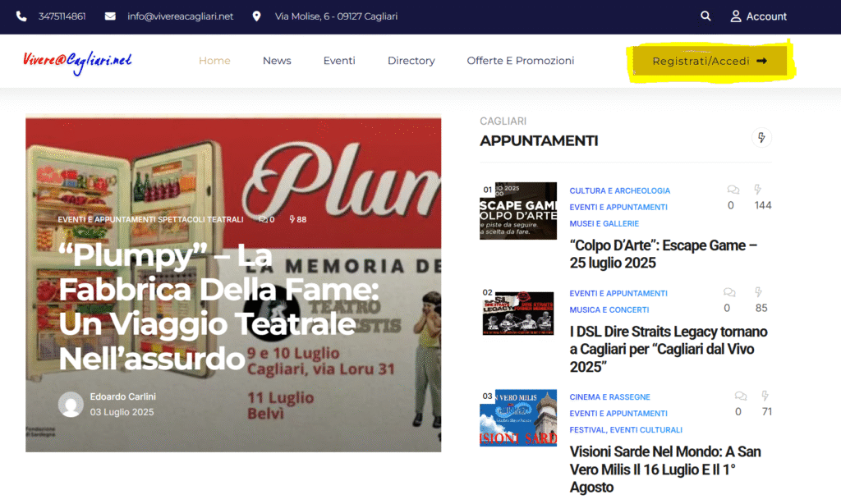Open Colpo D'Arte Escape Game thumbnail

pos(518,211)
